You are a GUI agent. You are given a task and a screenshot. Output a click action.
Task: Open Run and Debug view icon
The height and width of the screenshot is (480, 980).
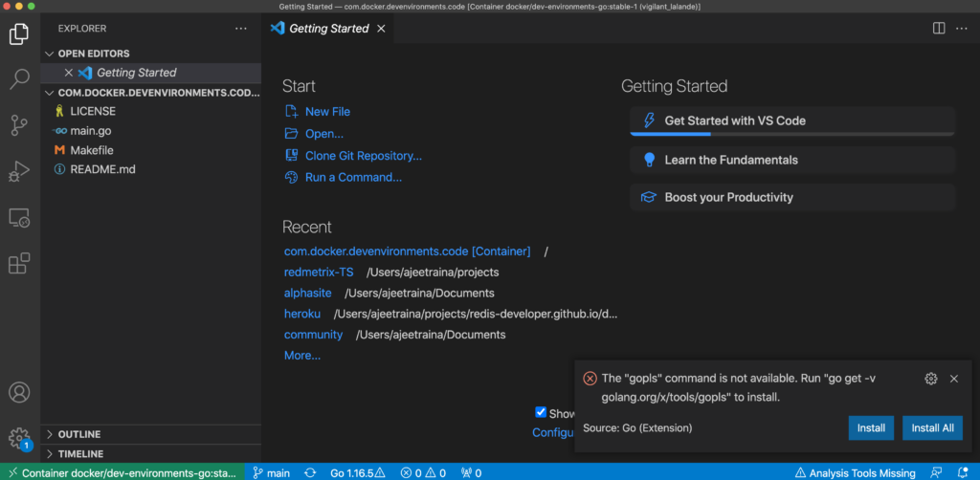(19, 171)
